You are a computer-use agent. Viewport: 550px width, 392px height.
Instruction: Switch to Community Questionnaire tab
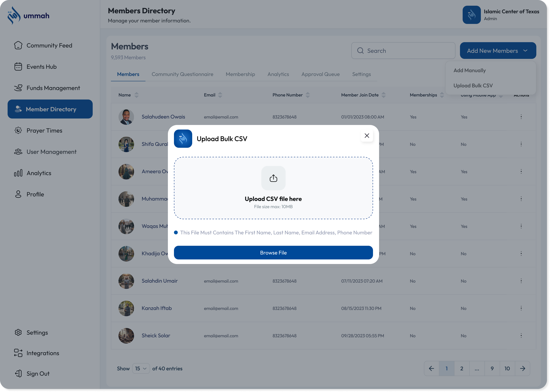click(183, 74)
